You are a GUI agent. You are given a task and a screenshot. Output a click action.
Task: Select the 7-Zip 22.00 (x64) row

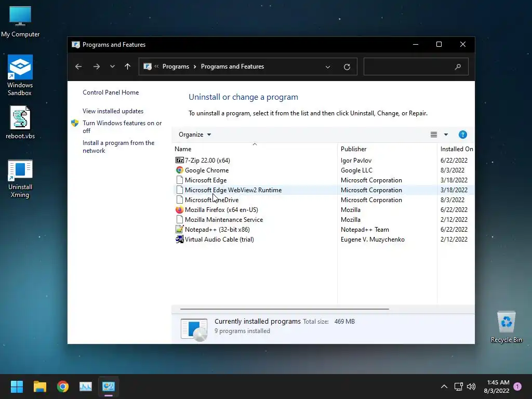pyautogui.click(x=324, y=160)
